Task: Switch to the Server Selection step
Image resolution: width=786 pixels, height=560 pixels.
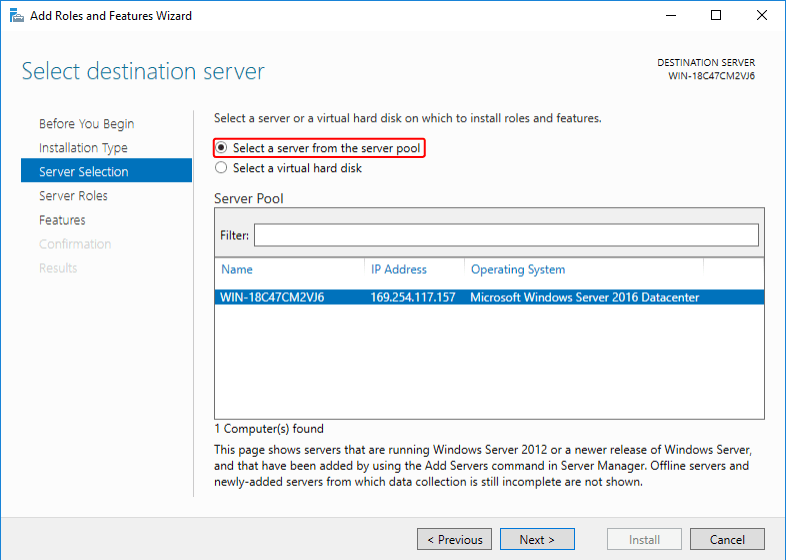Action: tap(84, 172)
